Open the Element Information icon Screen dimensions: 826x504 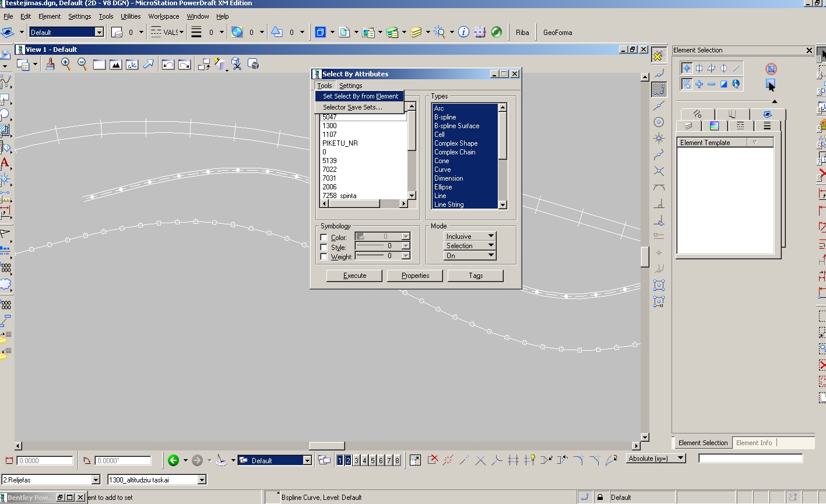pyautogui.click(x=463, y=33)
